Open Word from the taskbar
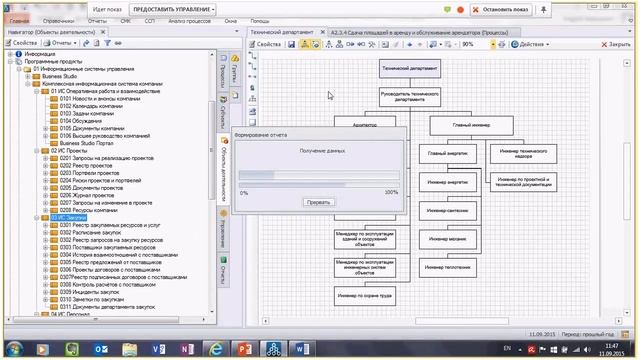This screenshot has width=640, height=360. (302, 349)
